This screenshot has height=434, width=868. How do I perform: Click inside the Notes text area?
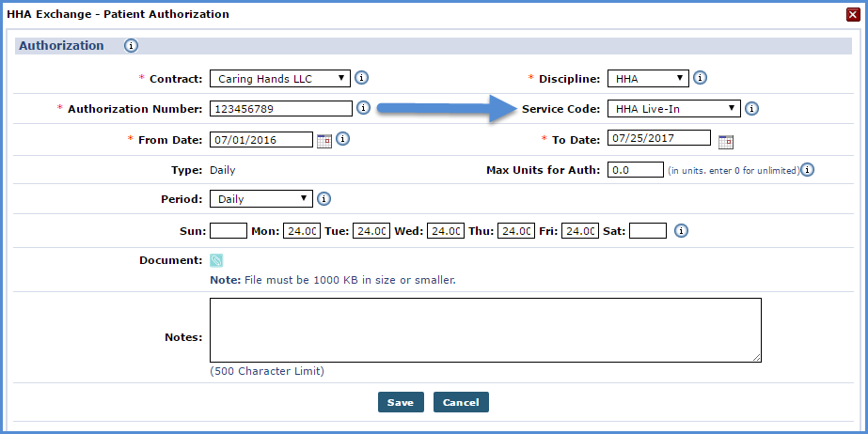point(485,330)
